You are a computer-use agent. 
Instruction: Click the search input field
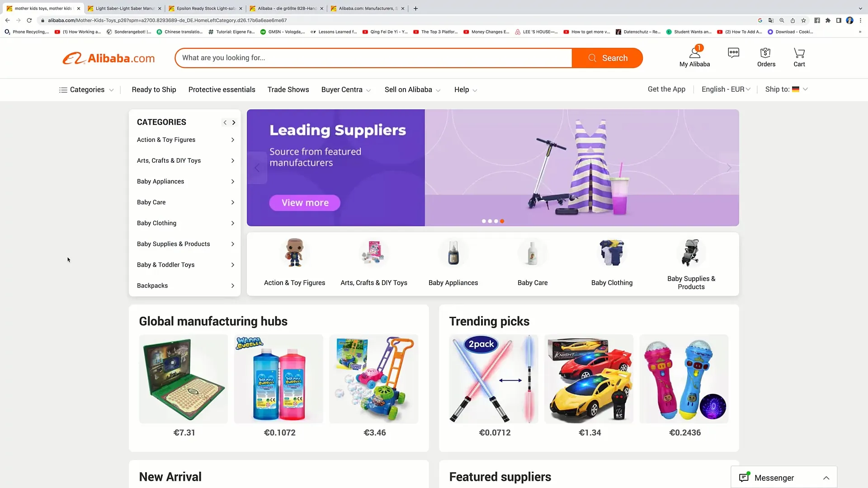click(x=373, y=58)
